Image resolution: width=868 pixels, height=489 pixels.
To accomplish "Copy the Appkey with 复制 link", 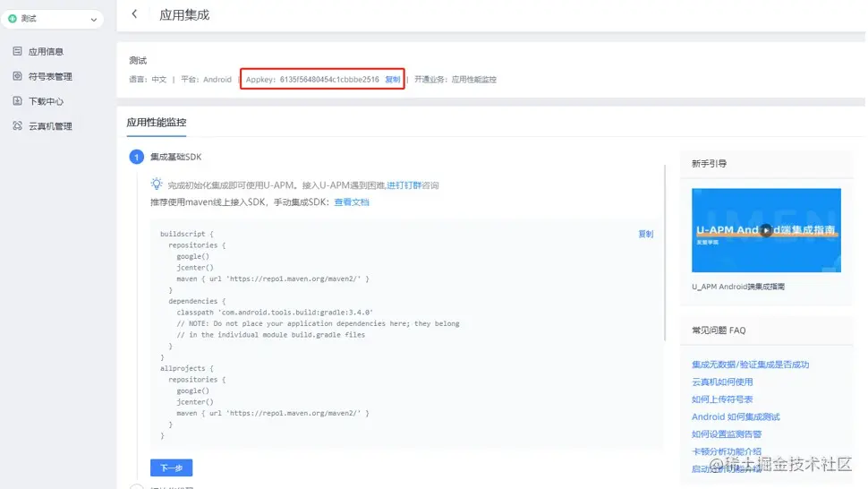I will click(393, 79).
